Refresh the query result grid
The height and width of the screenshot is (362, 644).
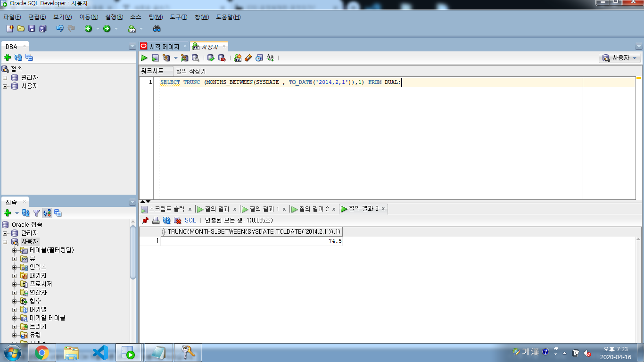166,220
